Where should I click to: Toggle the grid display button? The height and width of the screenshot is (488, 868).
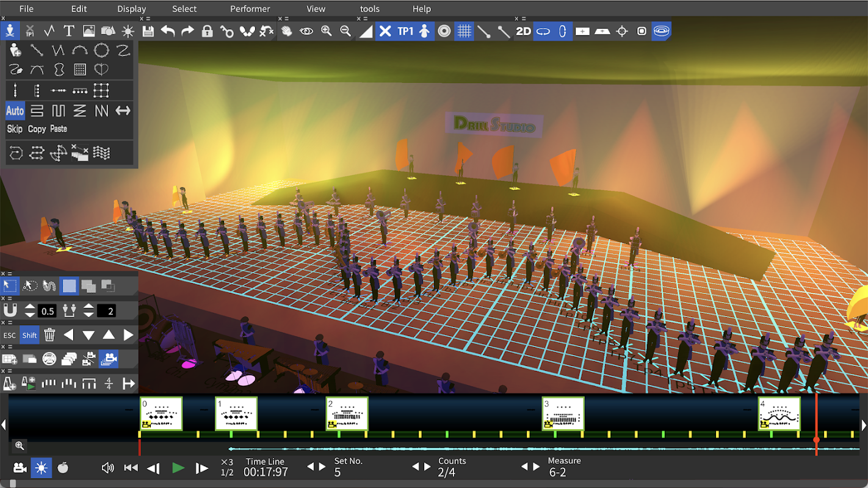[465, 31]
